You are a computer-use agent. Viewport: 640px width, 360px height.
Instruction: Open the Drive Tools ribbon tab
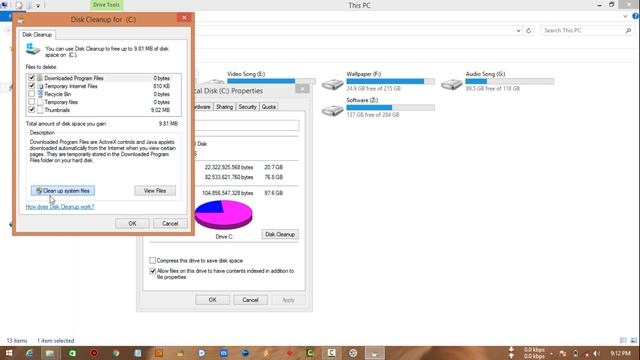click(106, 5)
